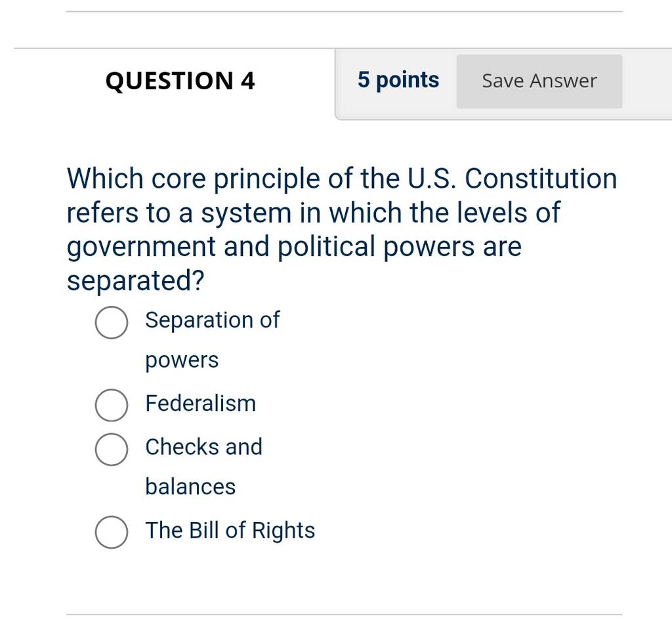Choose the Federalism radio button
Viewport: 672px width, 621px height.
tap(111, 405)
